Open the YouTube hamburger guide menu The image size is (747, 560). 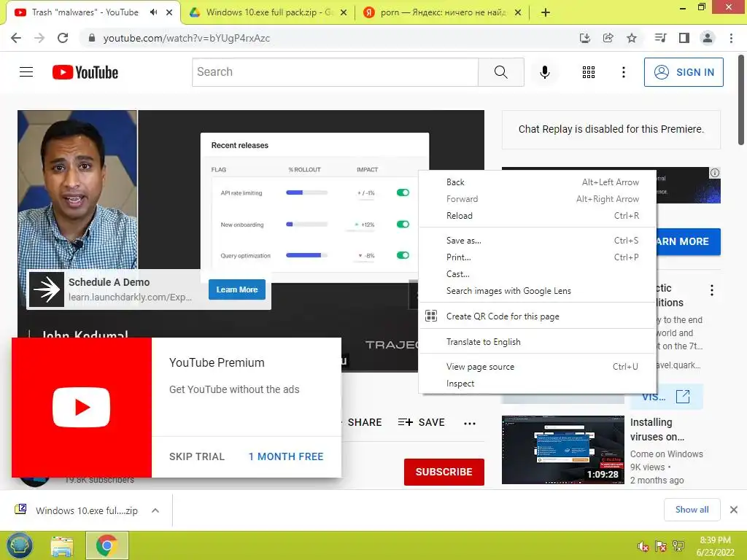coord(26,72)
